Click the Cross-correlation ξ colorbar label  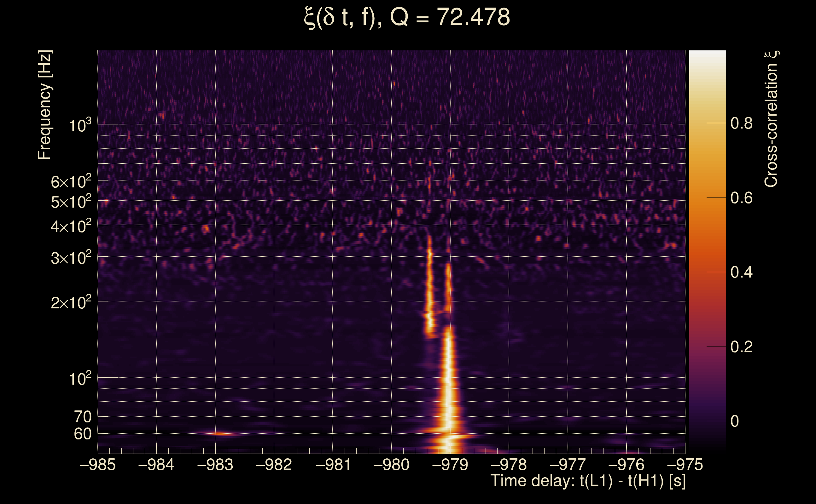771,119
